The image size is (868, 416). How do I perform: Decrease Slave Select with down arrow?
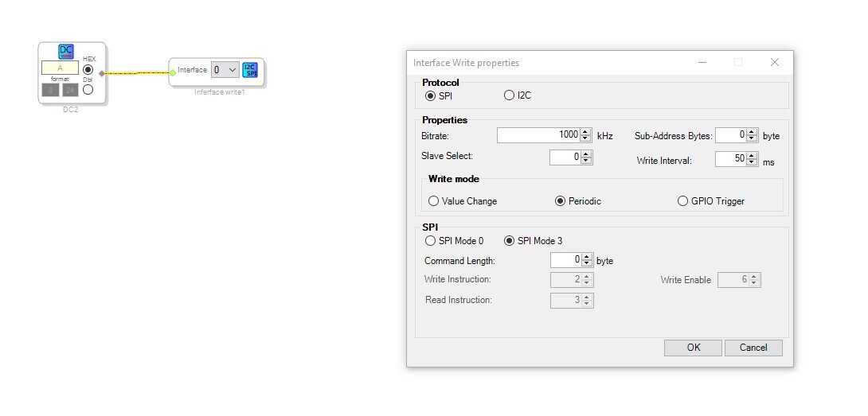(x=586, y=161)
